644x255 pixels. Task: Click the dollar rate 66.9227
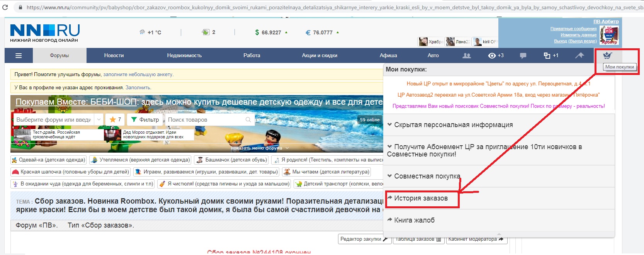[x=271, y=32]
